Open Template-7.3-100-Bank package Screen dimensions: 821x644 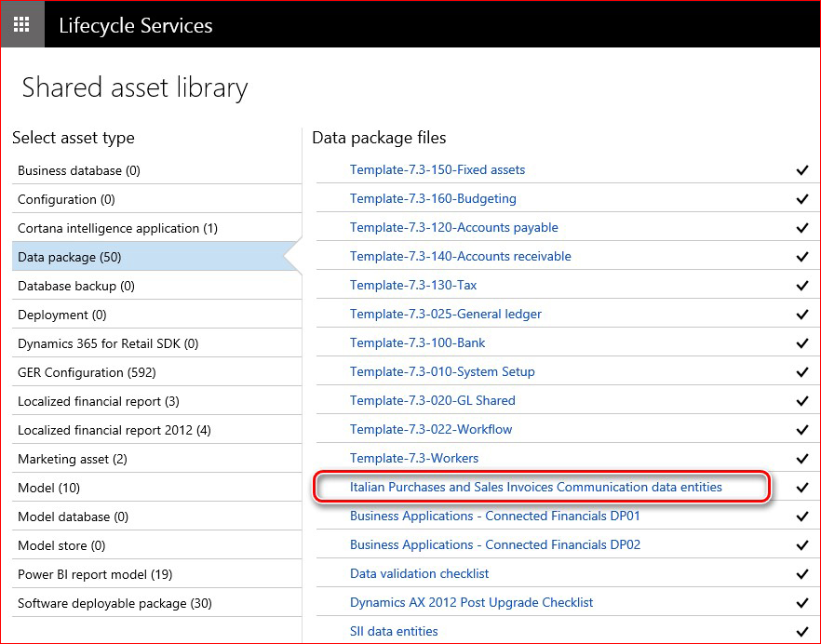[x=417, y=342]
